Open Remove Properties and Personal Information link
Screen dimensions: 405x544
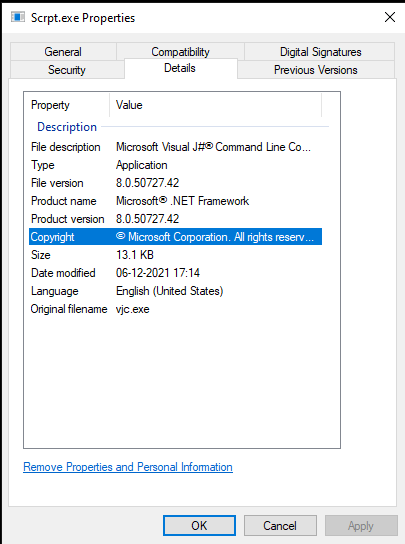pyautogui.click(x=128, y=467)
